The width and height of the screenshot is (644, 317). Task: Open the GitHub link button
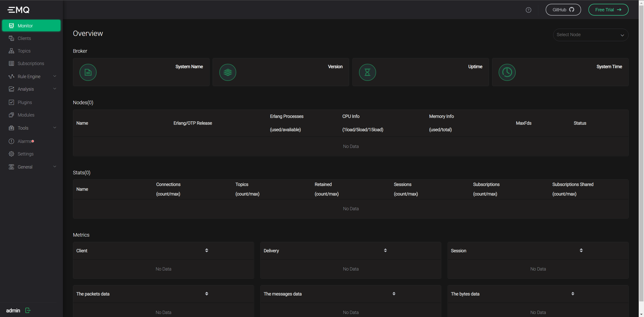(x=563, y=10)
